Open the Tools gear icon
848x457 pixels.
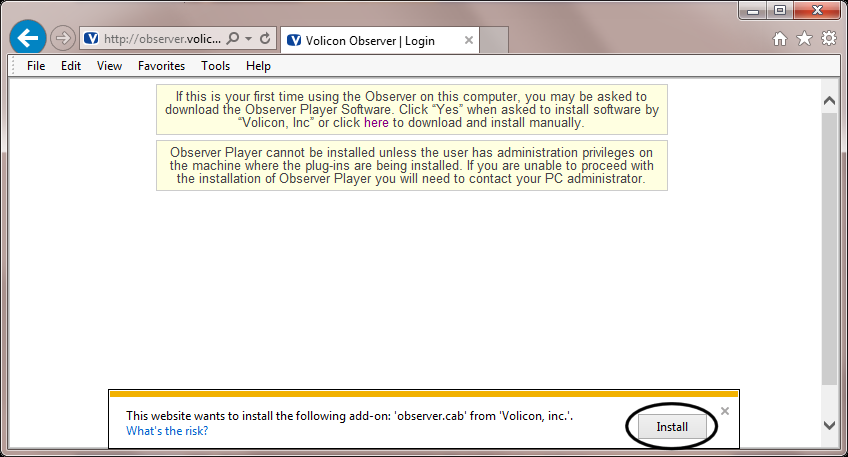click(x=829, y=38)
